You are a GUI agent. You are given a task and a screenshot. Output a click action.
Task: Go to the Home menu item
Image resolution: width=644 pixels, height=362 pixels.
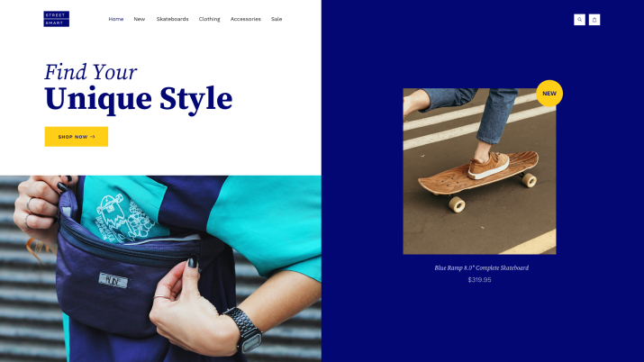[x=116, y=19]
